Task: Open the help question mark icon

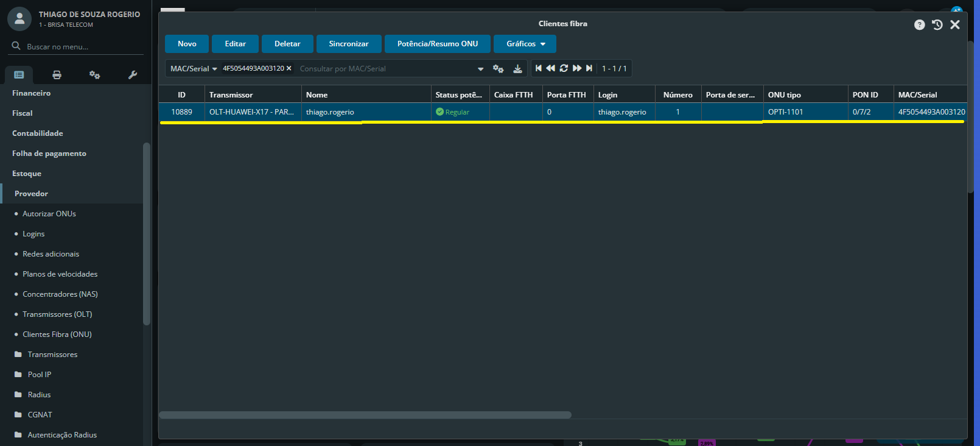Action: 919,25
